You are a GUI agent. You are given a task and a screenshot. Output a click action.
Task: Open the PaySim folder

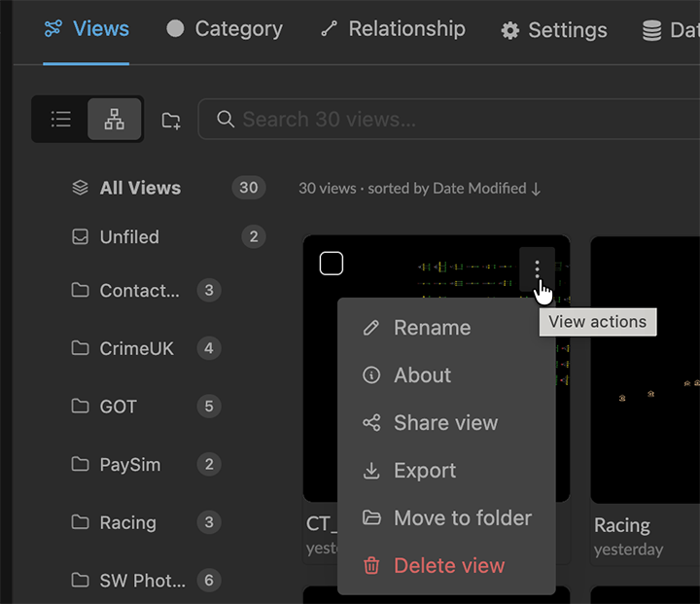click(x=147, y=465)
